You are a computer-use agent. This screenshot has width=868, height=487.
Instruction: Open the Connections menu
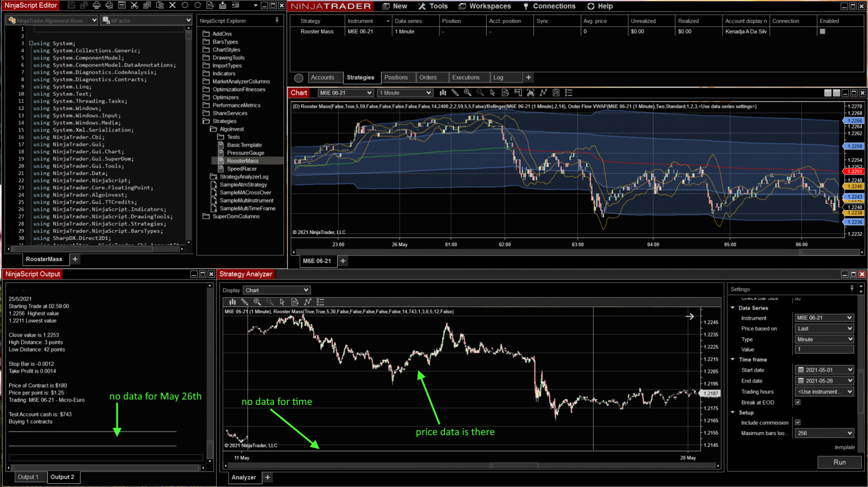click(549, 6)
